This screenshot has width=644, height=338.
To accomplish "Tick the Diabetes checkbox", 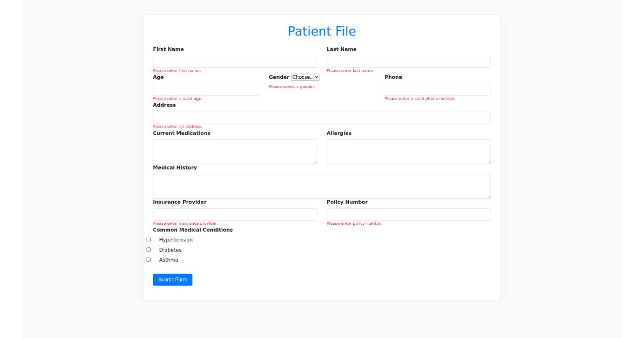I will [x=149, y=249].
